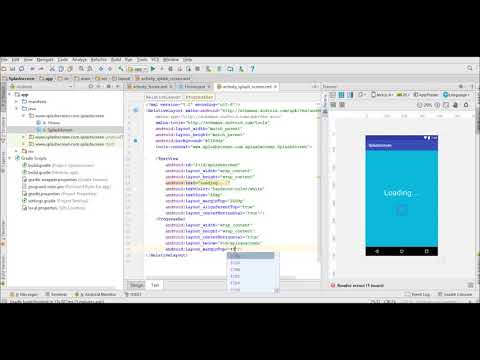Click the Help question mark icon
Viewport: 480px width, 360px height.
pos(252,69)
